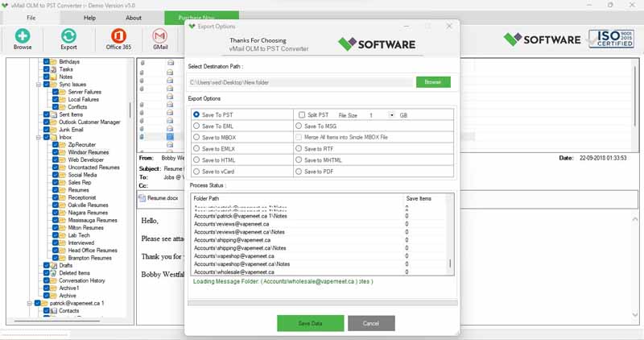The height and width of the screenshot is (340, 644).
Task: Select the Windsor Resumes folder
Action: click(x=89, y=152)
